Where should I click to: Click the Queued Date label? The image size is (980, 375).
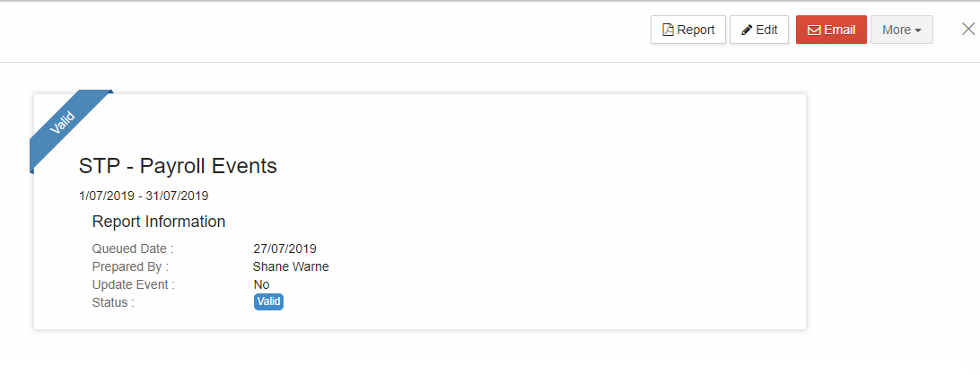coord(133,249)
